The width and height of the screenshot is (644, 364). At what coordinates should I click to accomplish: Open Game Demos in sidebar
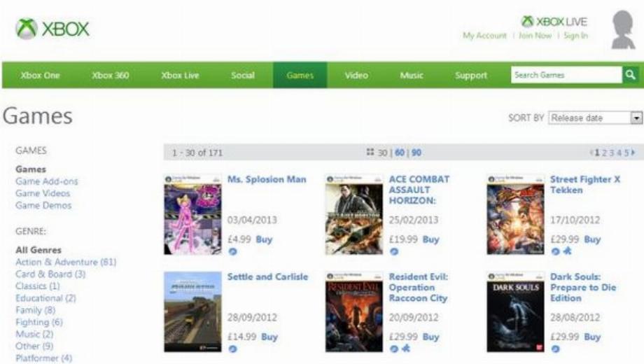pos(43,205)
